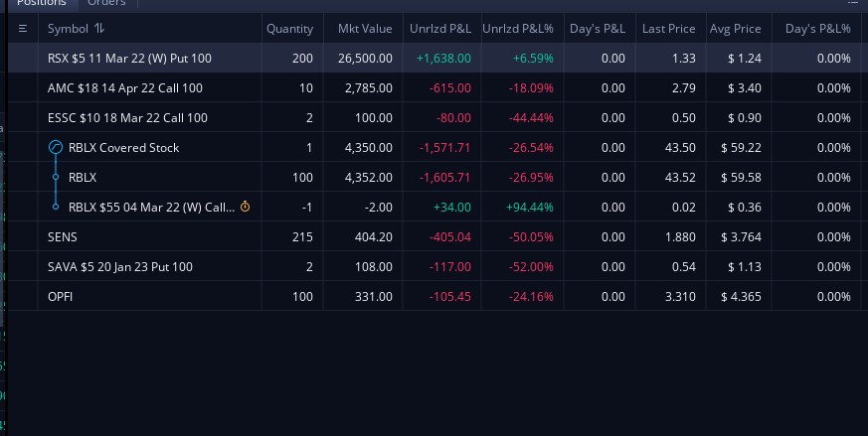The width and height of the screenshot is (868, 436).
Task: Select the SENS position row
Action: 434,236
